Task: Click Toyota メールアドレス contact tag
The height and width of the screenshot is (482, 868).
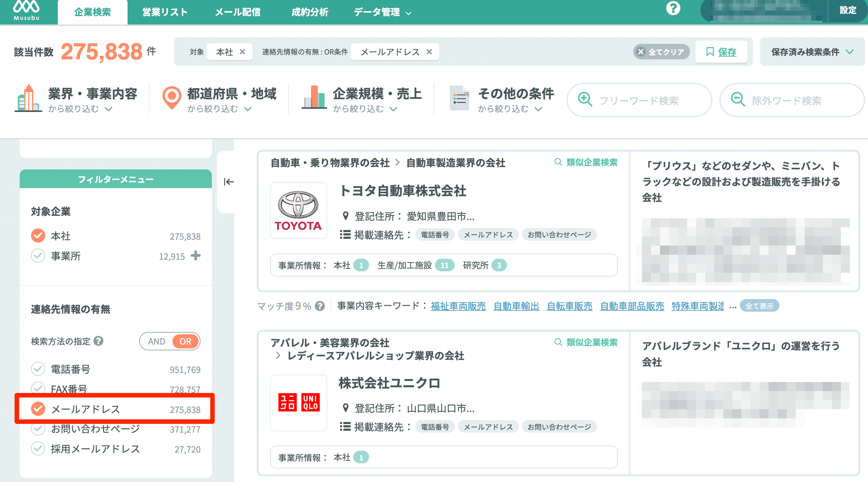Action: click(488, 235)
